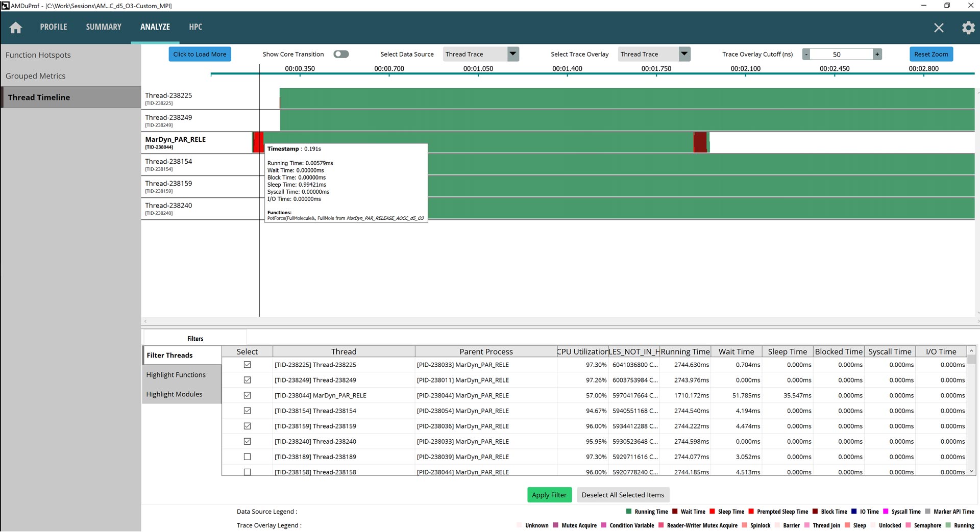Image resolution: width=980 pixels, height=532 pixels.
Task: Click thread table scrollbar up arrow
Action: (971, 351)
